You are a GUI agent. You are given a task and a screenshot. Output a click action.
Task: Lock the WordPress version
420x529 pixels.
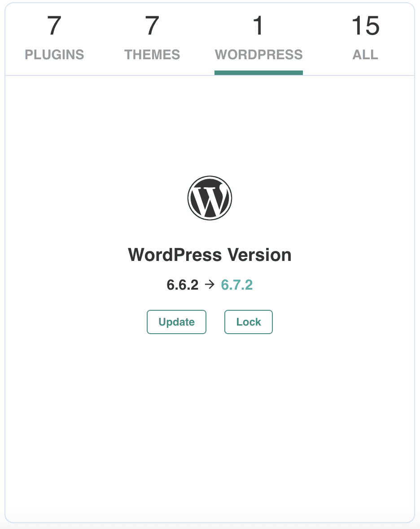coord(249,322)
